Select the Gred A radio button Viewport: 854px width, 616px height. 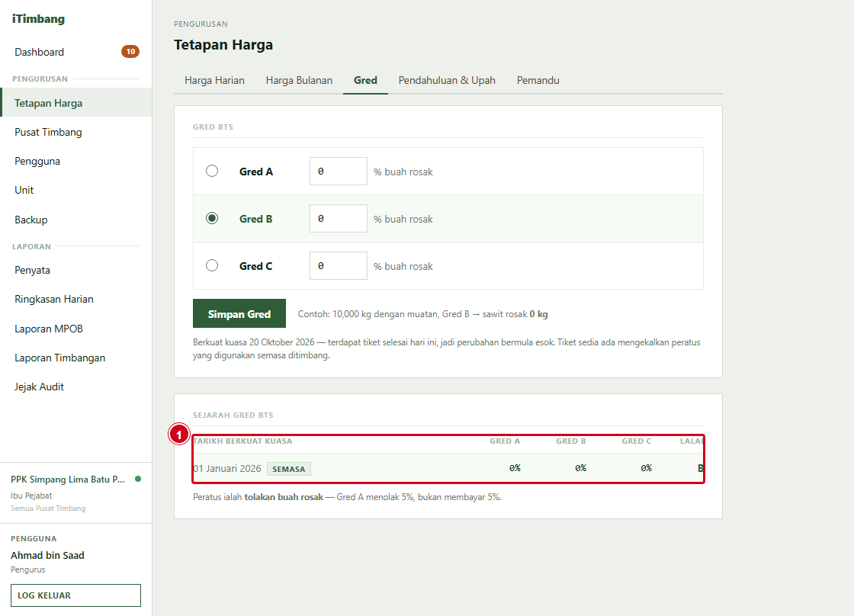(212, 171)
